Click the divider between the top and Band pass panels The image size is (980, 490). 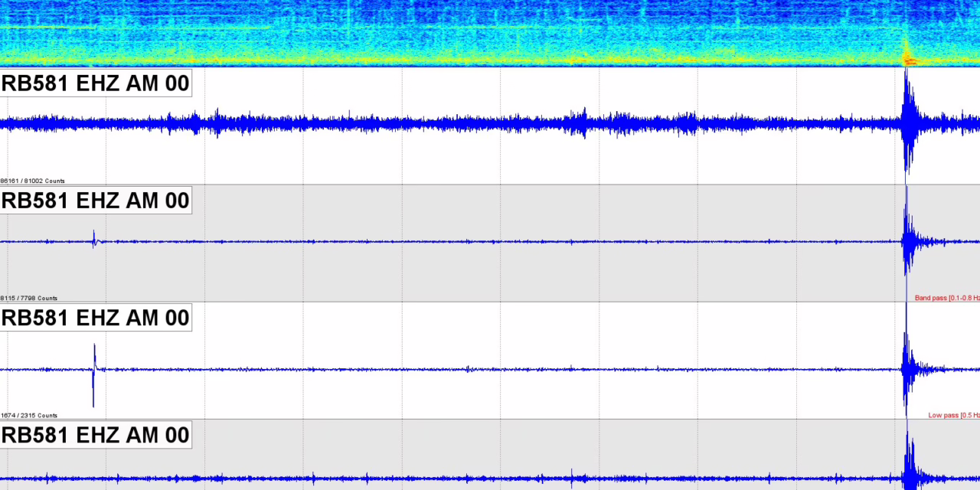point(490,185)
